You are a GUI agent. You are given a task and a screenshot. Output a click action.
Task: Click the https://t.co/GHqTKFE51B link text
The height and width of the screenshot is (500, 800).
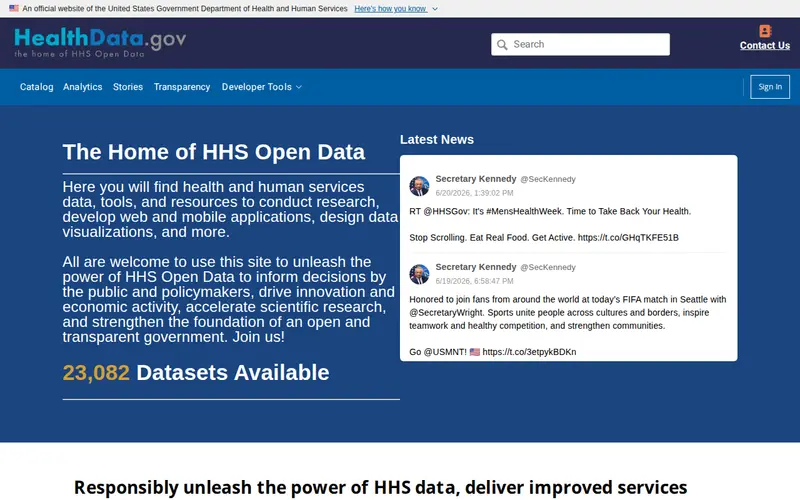628,238
